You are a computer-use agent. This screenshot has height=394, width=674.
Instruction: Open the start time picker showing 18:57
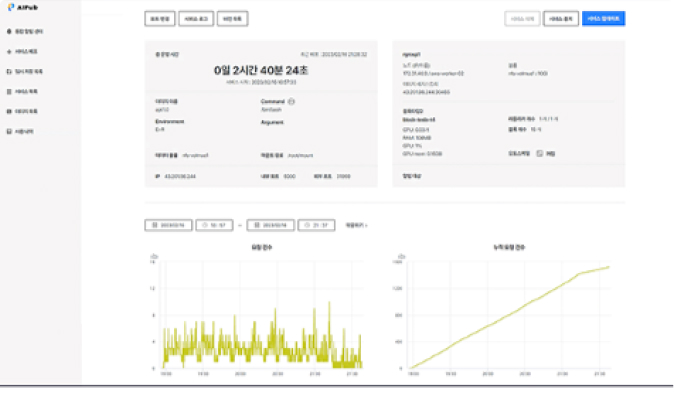214,225
